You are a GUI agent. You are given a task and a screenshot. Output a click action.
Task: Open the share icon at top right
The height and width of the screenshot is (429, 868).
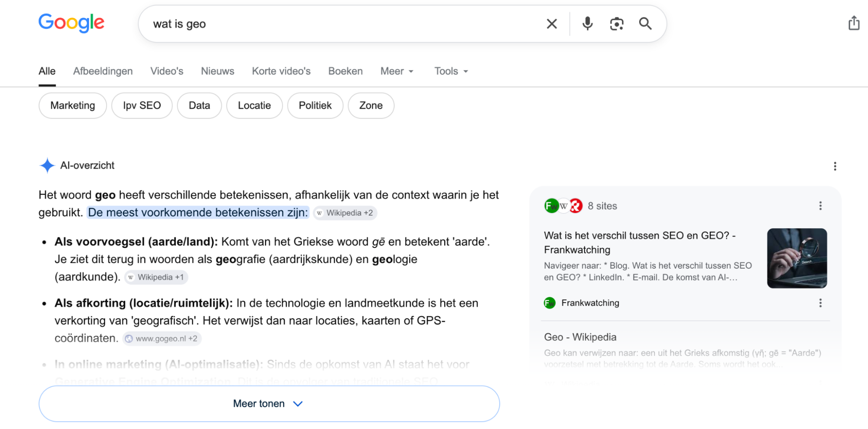click(854, 23)
